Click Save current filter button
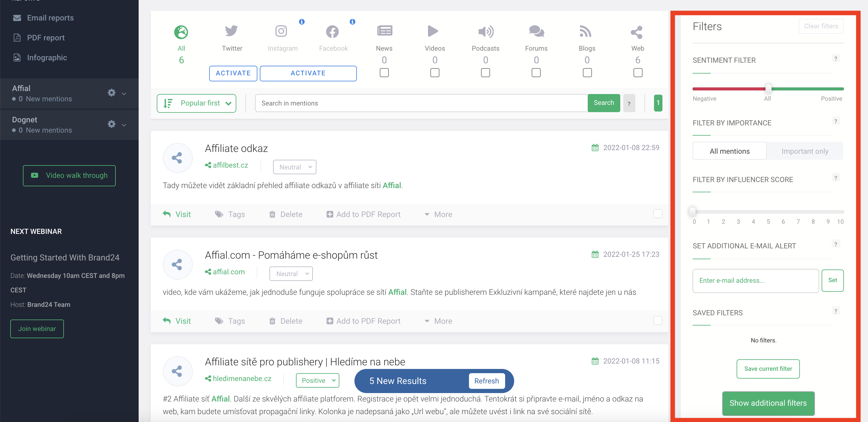The height and width of the screenshot is (422, 868). (768, 368)
